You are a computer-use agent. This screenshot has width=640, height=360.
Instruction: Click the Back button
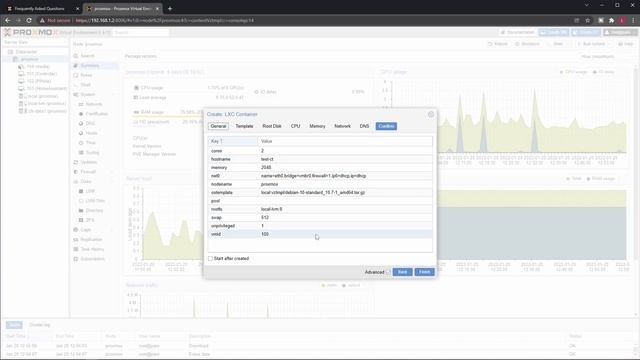(x=402, y=272)
